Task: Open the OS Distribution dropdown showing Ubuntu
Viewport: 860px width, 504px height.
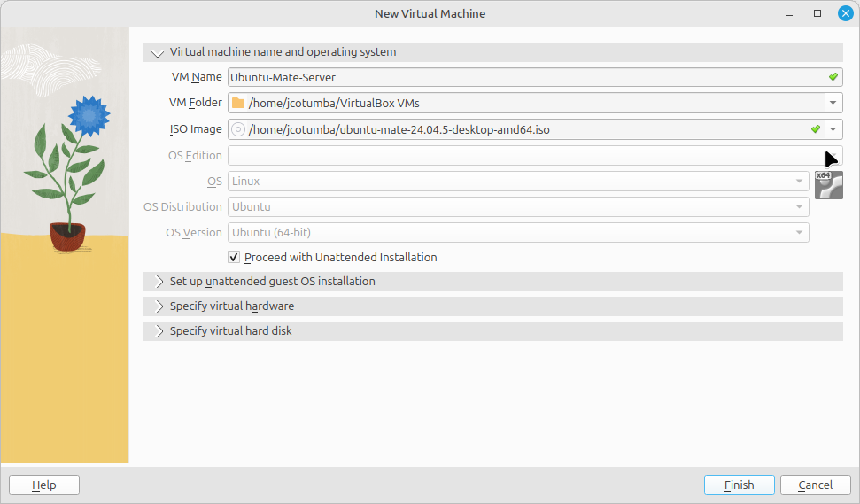Action: 518,206
